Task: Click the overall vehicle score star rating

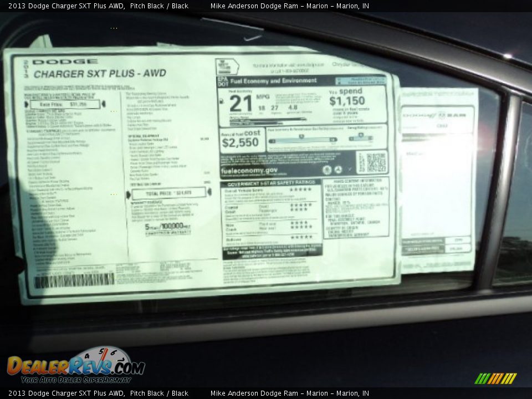Action: (x=300, y=190)
